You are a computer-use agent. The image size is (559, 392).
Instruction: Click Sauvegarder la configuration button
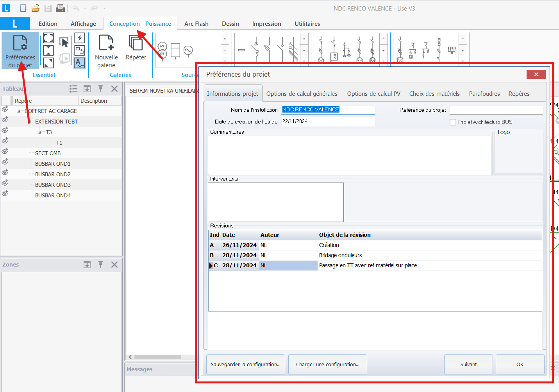point(246,364)
